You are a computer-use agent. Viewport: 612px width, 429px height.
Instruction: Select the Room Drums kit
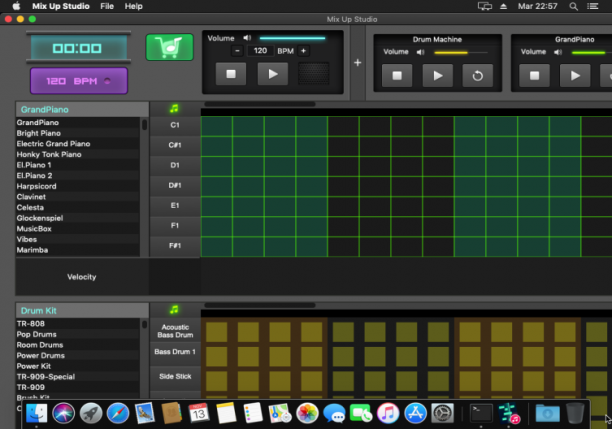tap(77, 345)
